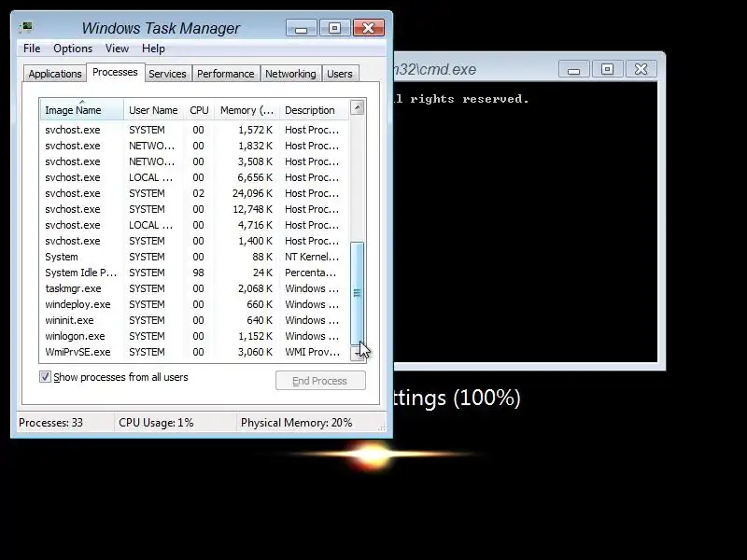
Task: Click the CPU value 98 for System Idle
Action: (x=198, y=273)
